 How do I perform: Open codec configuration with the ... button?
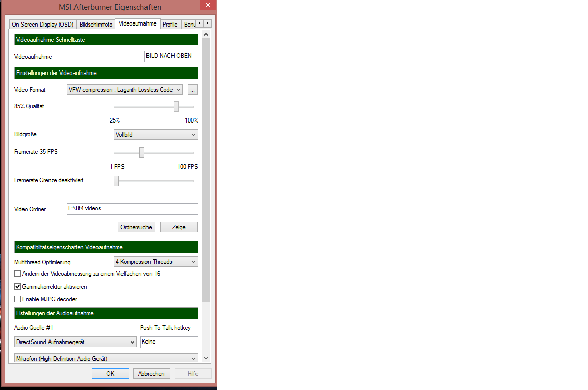point(192,90)
